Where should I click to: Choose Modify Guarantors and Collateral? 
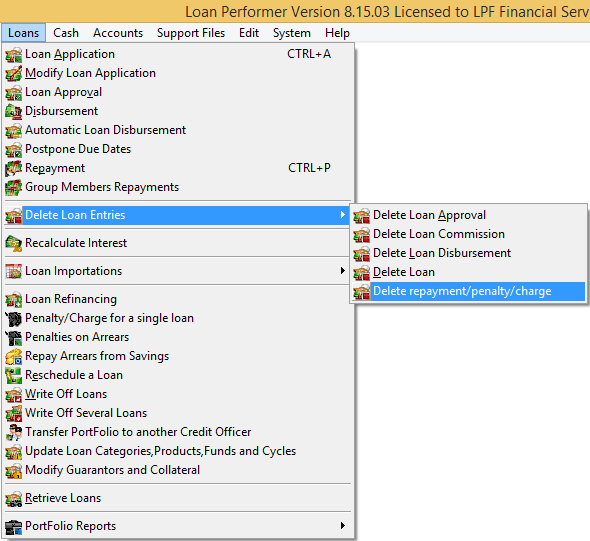coord(112,470)
